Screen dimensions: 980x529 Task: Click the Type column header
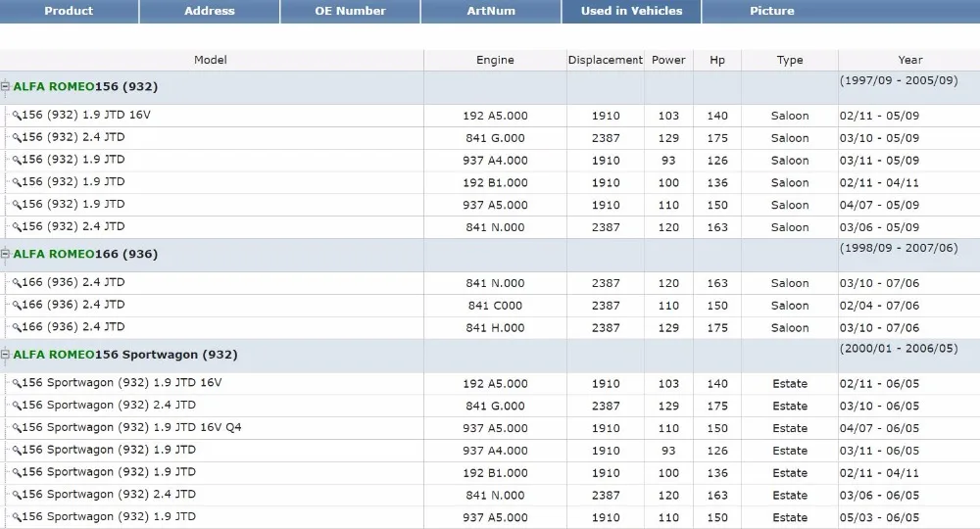pos(789,60)
